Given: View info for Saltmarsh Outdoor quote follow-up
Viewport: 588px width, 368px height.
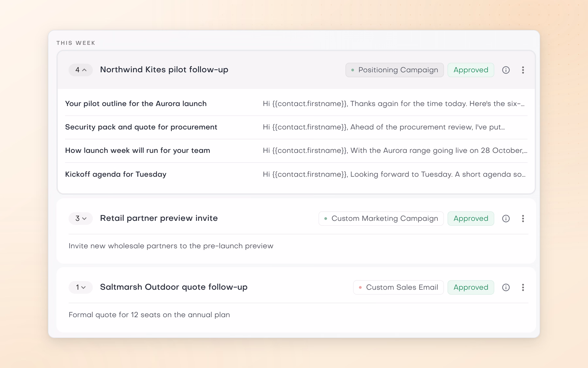Looking at the screenshot, I should coord(506,287).
